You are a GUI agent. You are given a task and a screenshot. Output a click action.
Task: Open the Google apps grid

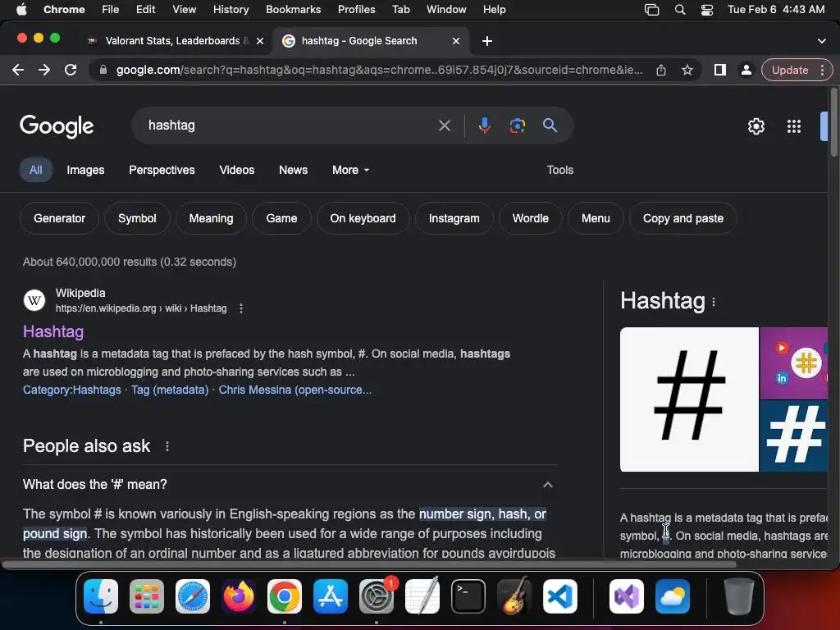coord(794,126)
